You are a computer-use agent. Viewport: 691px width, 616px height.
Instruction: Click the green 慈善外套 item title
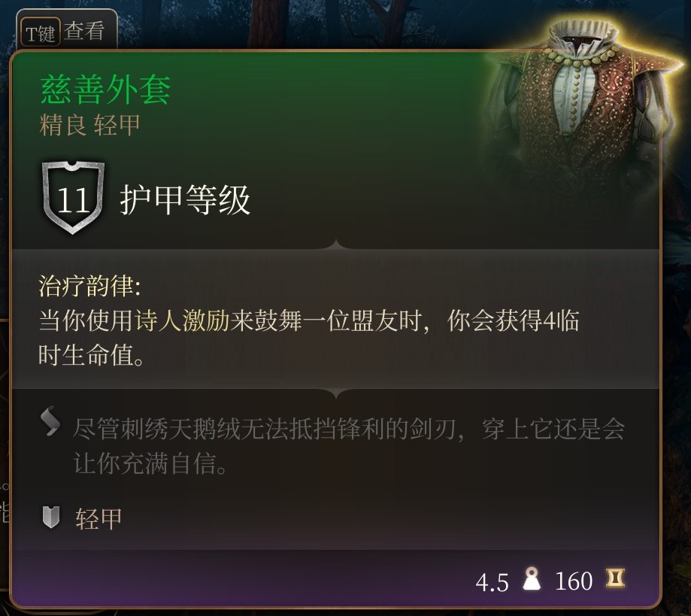tap(105, 90)
